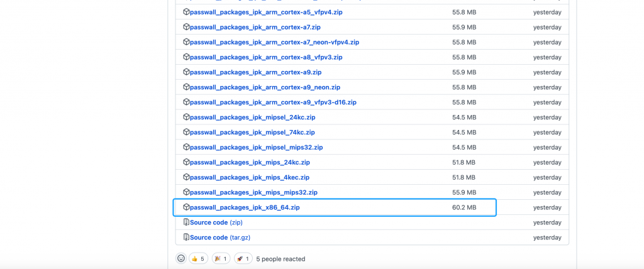
Task: Click package icon beside mips_4kec.zip
Action: [x=186, y=177]
